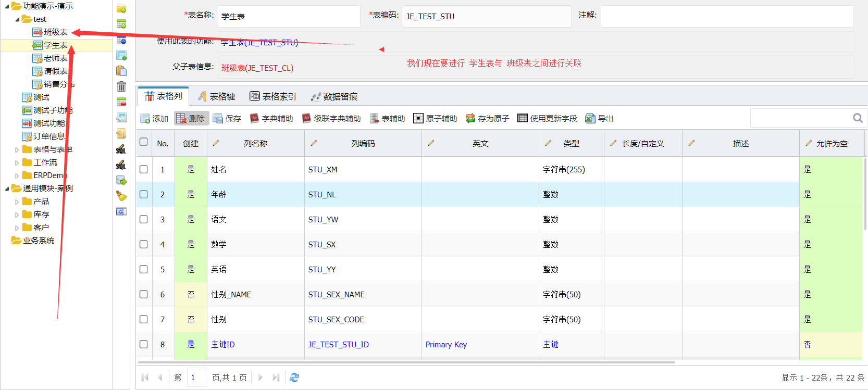Click the 使用更新字段 button
The height and width of the screenshot is (390, 868).
tap(547, 119)
